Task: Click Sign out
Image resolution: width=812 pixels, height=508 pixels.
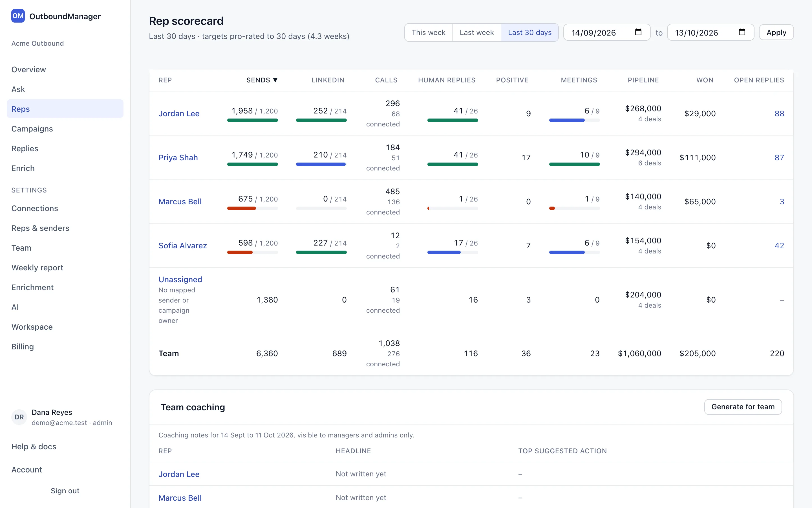Action: (x=65, y=491)
